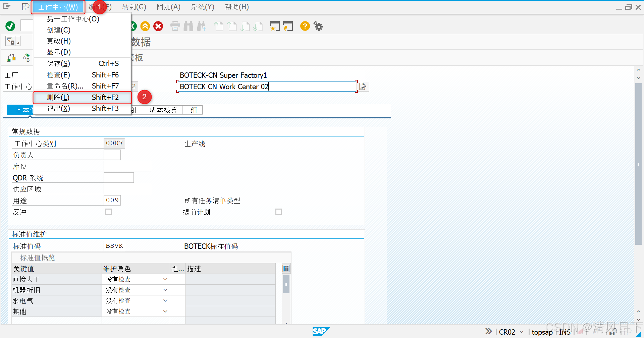644x338 pixels.
Task: Click the Create New Session icon
Action: pos(275,26)
